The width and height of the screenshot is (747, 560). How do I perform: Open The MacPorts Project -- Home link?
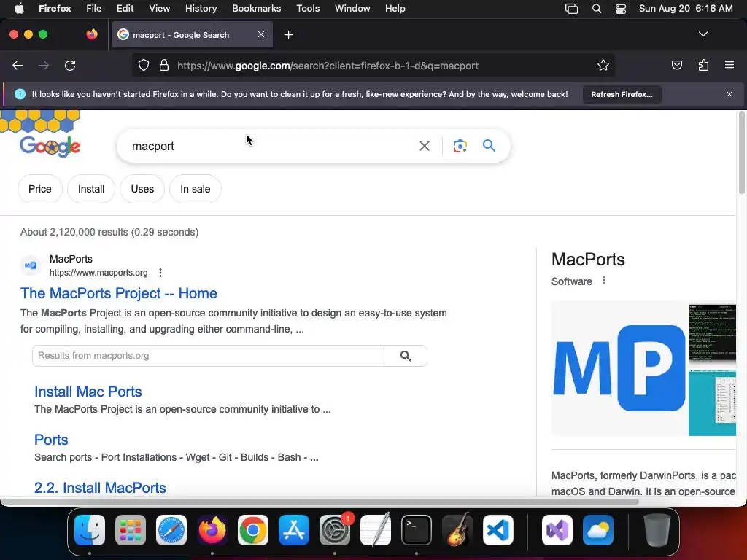point(119,293)
